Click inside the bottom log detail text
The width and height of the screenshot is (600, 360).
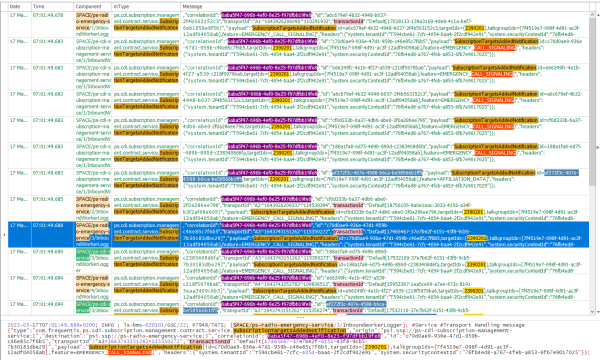(x=298, y=339)
